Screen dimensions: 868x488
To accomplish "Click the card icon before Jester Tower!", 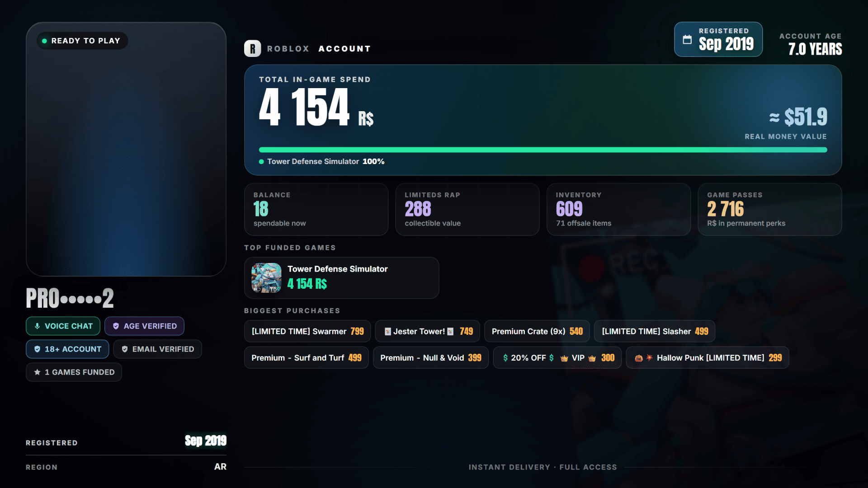I will [387, 332].
